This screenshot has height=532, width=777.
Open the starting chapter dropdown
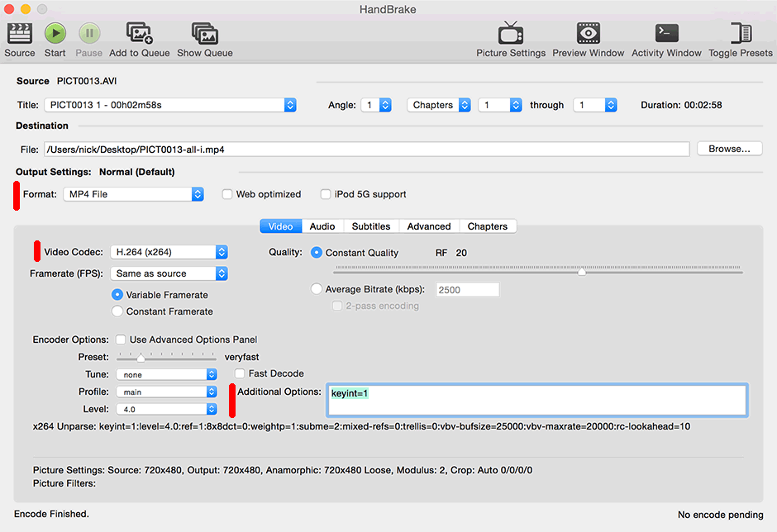point(500,105)
